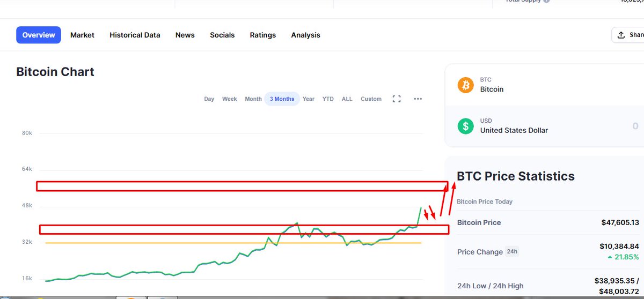This screenshot has width=644, height=299.
Task: Click the $10,384.84 price change value
Action: point(619,246)
